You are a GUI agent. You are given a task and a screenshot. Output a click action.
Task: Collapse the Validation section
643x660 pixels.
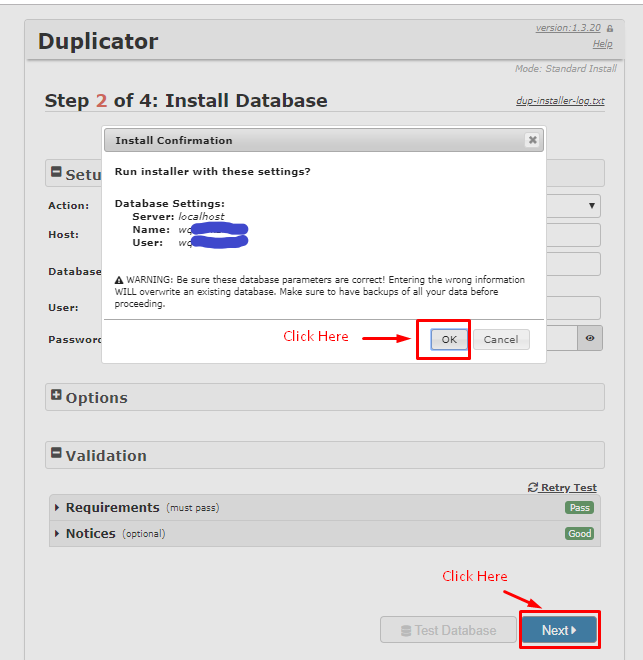[x=325, y=455]
